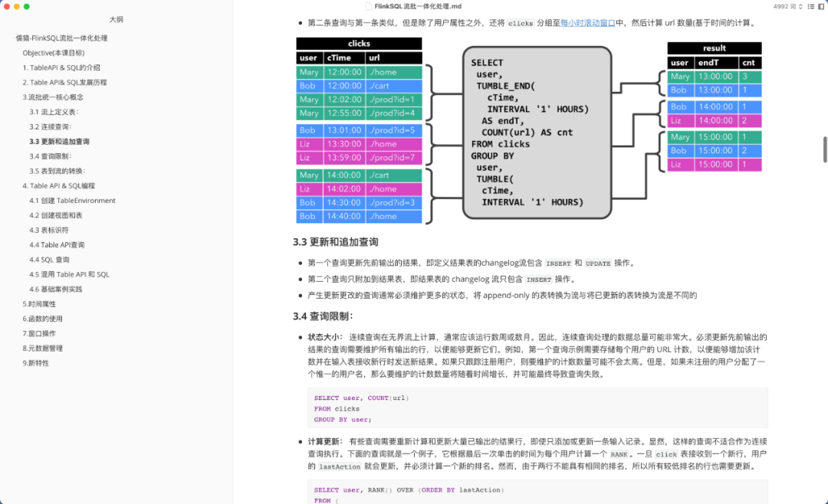
Task: Click the inline code INSERT next to UPDATE
Action: pyautogui.click(x=558, y=263)
